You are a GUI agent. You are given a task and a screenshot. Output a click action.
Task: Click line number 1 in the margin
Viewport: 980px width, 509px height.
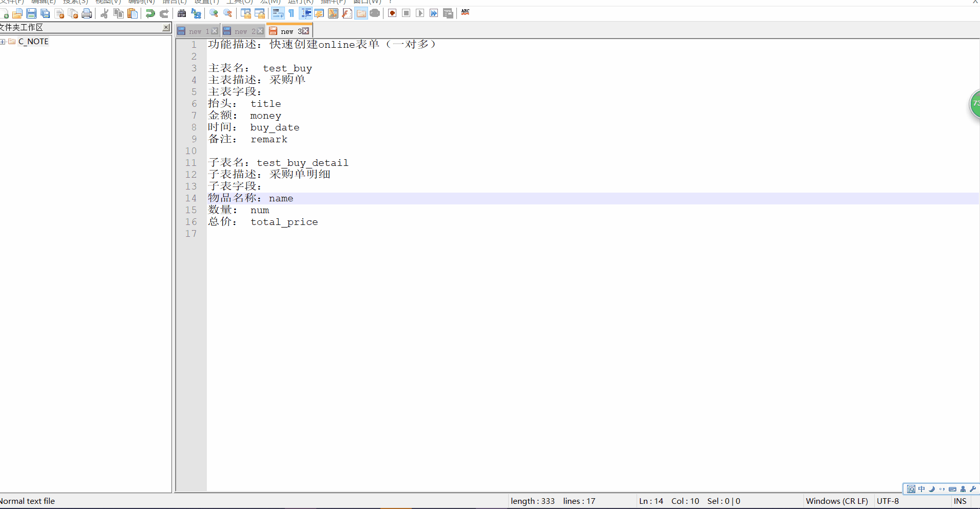pyautogui.click(x=194, y=45)
